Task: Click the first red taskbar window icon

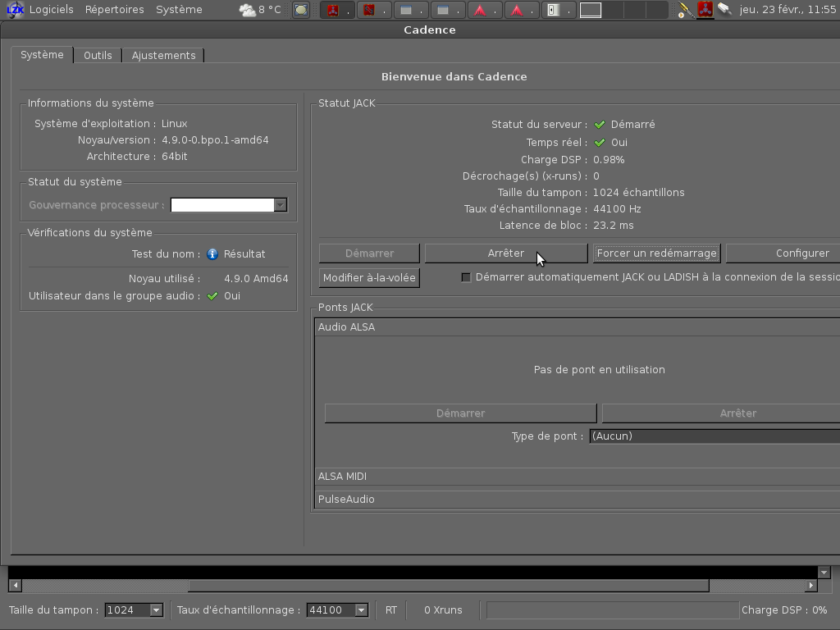Action: click(x=333, y=11)
